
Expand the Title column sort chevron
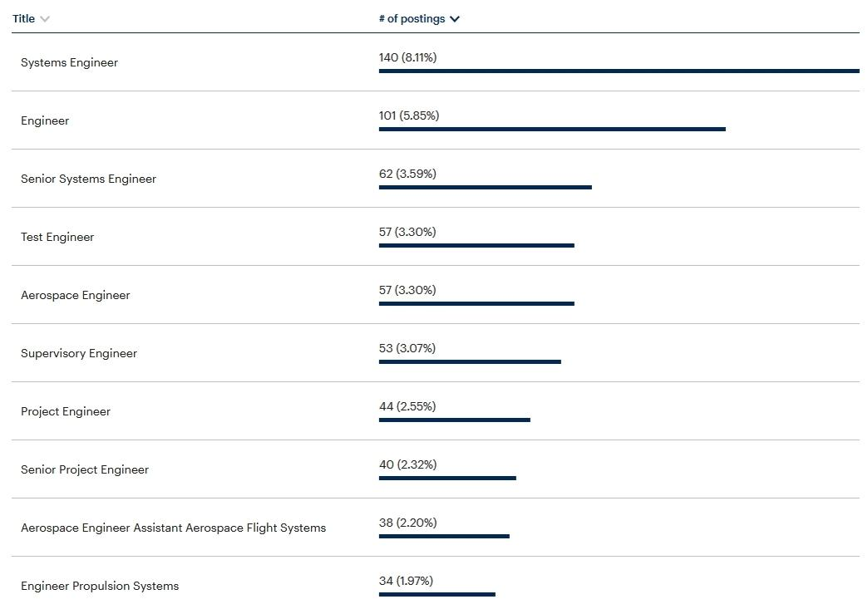coord(45,17)
